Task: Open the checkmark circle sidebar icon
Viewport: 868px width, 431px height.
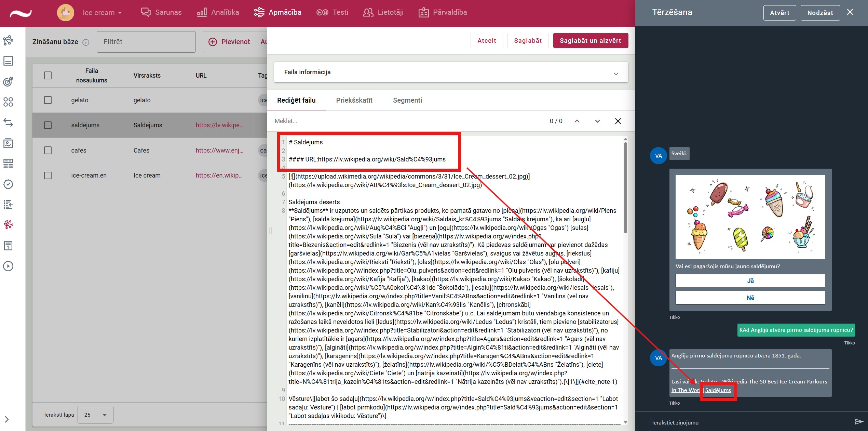Action: click(x=8, y=184)
